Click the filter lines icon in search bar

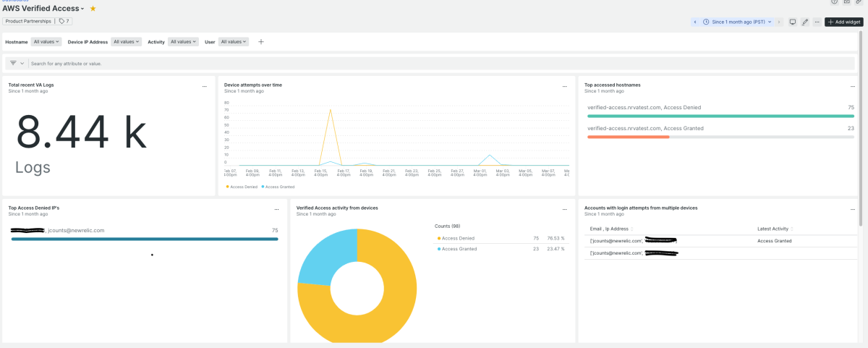pos(14,64)
